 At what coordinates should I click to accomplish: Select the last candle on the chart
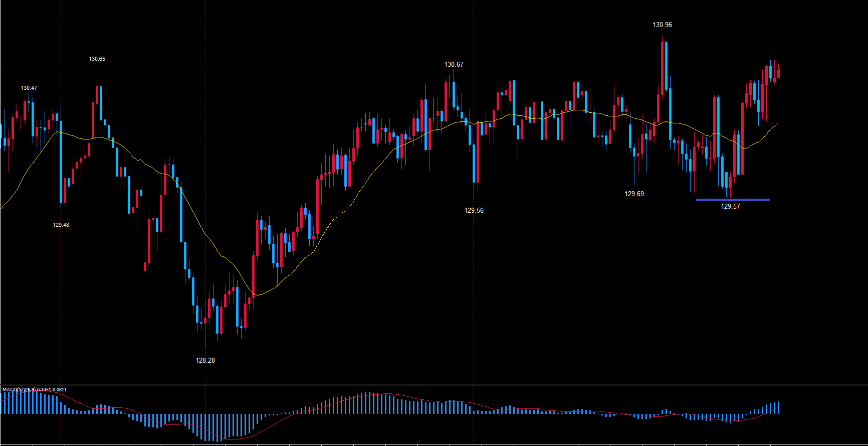click(778, 74)
